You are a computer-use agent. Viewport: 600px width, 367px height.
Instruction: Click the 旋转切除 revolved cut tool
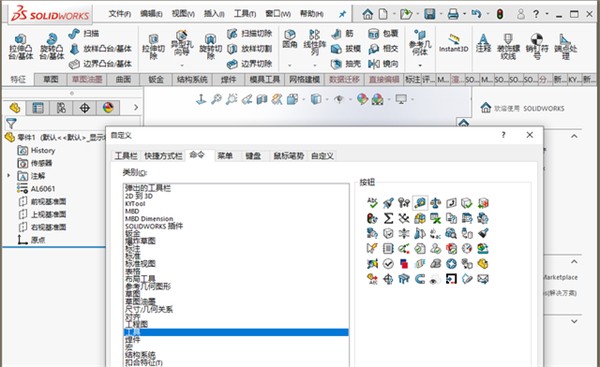(210, 47)
